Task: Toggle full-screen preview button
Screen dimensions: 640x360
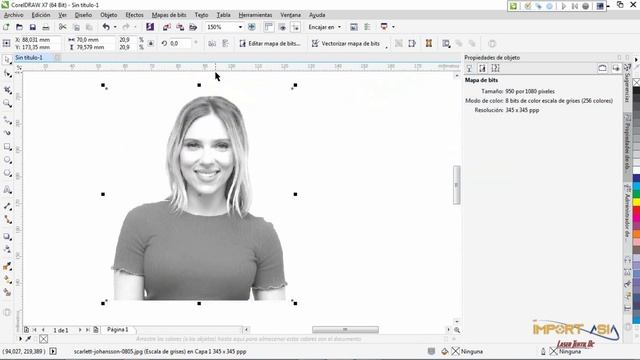Action: click(251, 27)
